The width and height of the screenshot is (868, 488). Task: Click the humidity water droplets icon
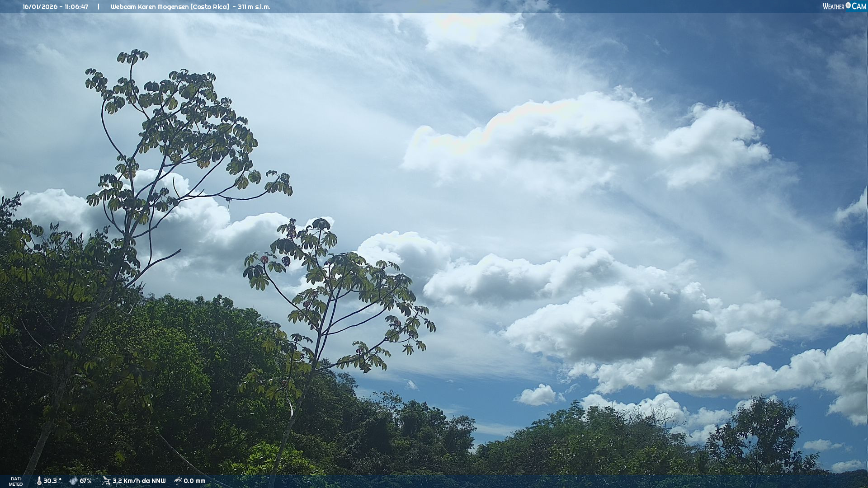[73, 481]
